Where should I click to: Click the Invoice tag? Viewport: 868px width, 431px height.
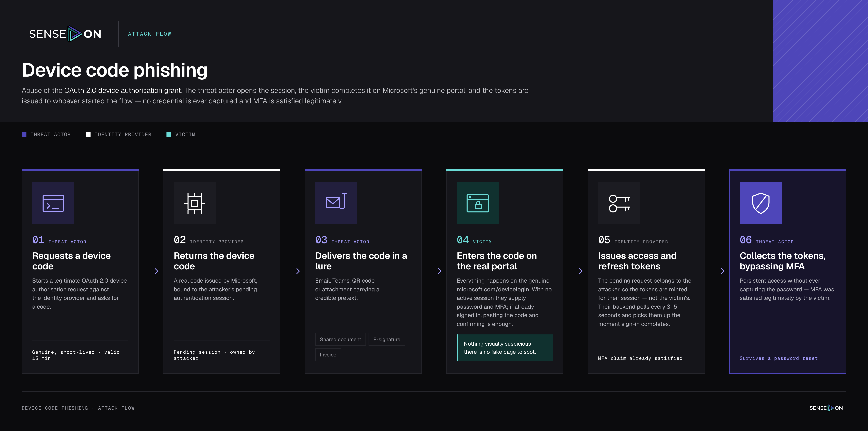pos(328,355)
